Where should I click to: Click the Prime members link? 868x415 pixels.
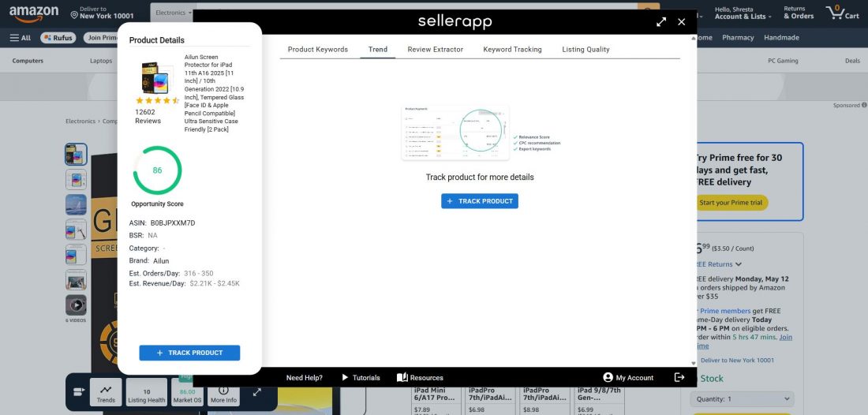(x=725, y=311)
